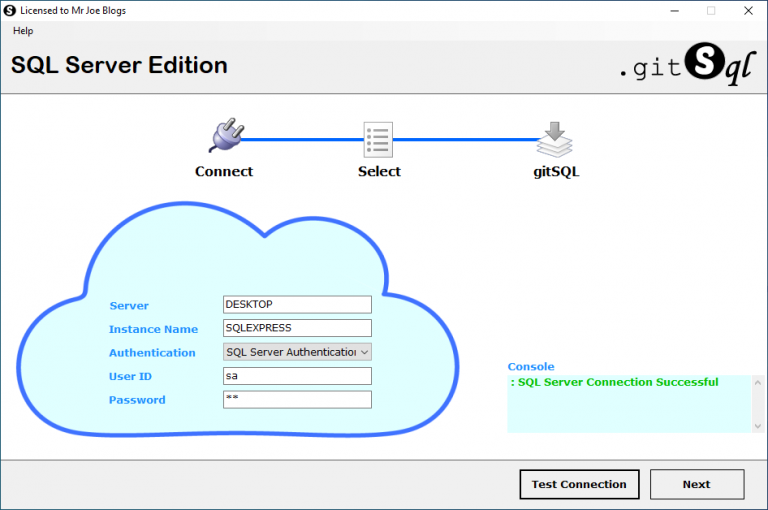Click the gitSQL step label
Image resolution: width=768 pixels, height=510 pixels.
pyautogui.click(x=556, y=172)
